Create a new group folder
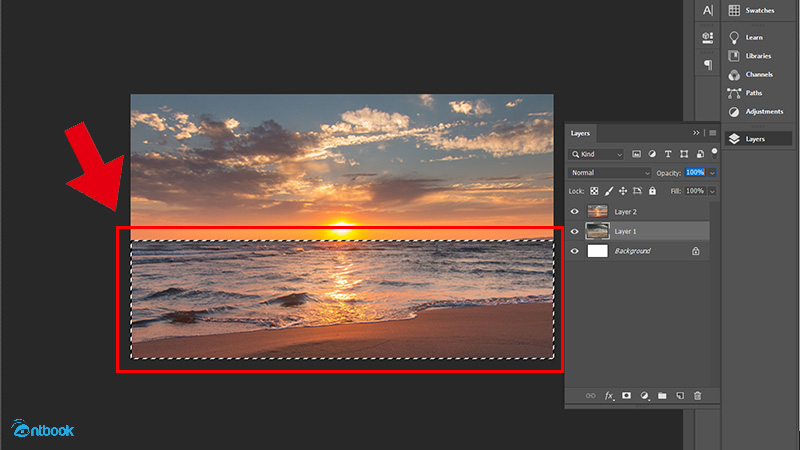Screen dimensions: 800x450 pyautogui.click(x=662, y=395)
